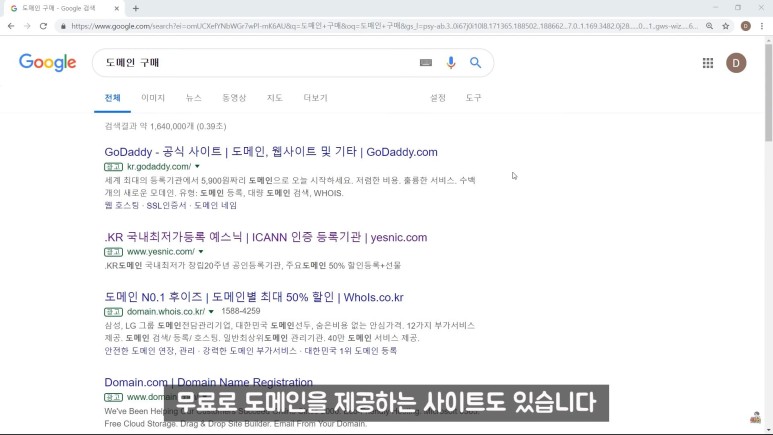This screenshot has height=435, width=773.
Task: Open a new tab with plus button
Action: point(136,8)
